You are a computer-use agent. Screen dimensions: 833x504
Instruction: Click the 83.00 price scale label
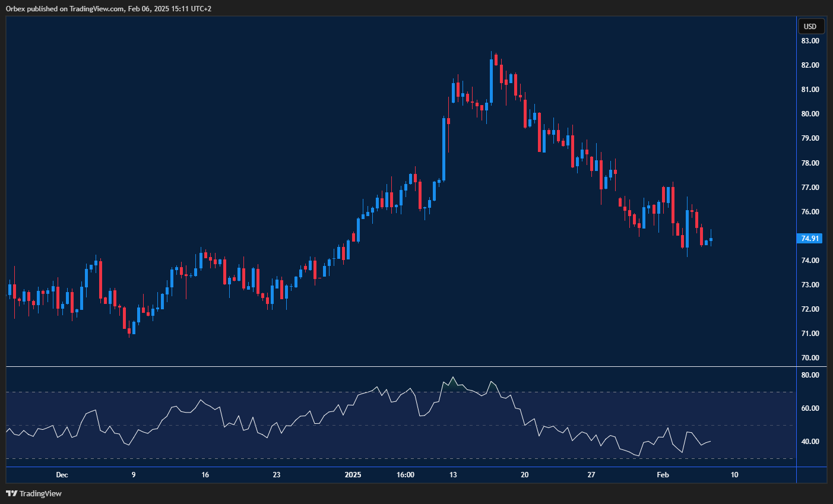click(810, 41)
